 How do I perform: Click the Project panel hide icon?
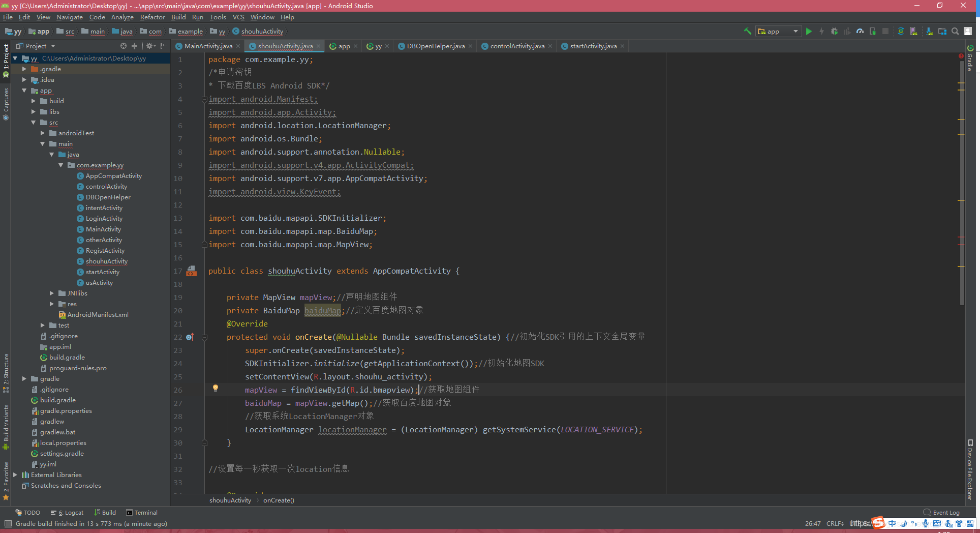point(163,46)
